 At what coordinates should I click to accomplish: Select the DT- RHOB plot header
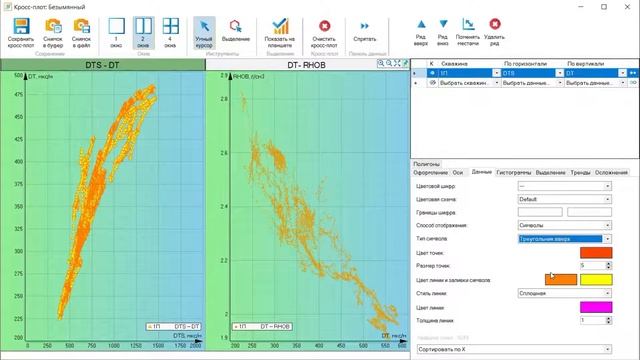307,65
